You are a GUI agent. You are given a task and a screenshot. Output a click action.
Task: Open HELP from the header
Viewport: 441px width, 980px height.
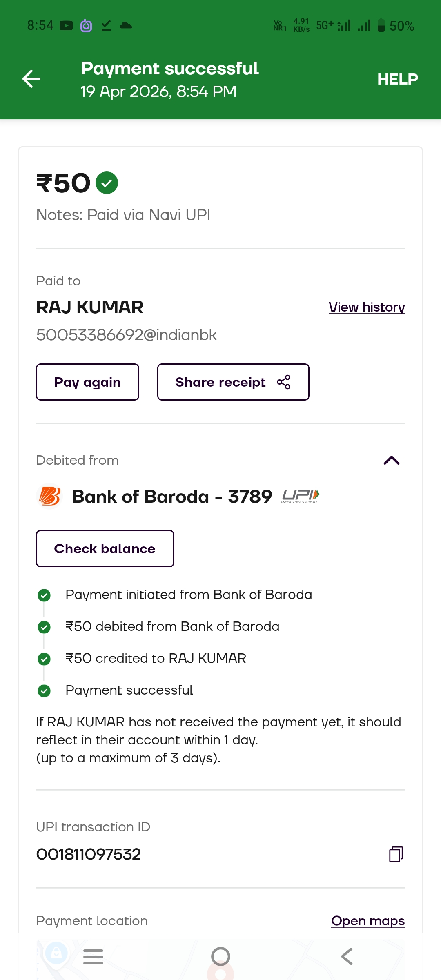[x=397, y=79]
